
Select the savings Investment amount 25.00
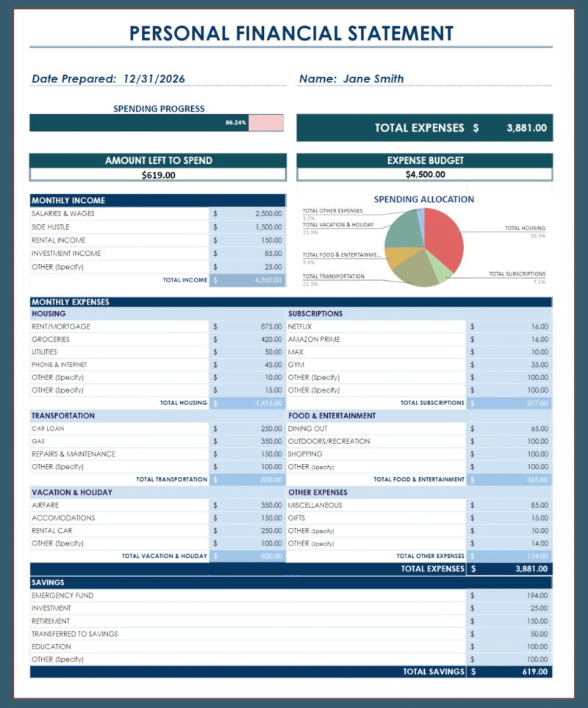click(x=509, y=608)
